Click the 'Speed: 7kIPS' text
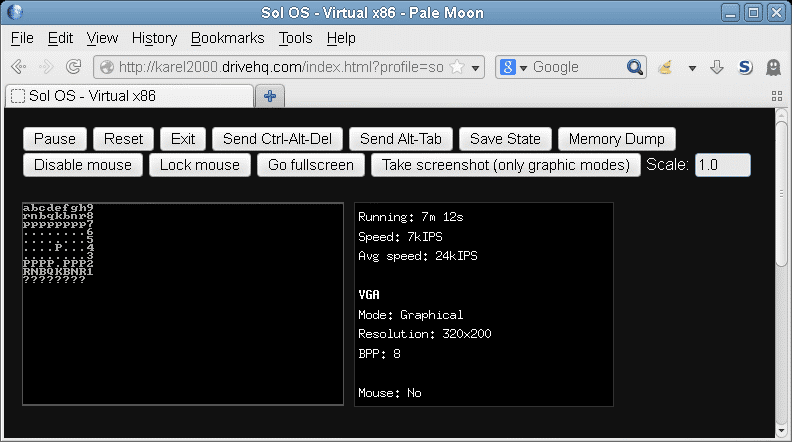 click(x=400, y=237)
